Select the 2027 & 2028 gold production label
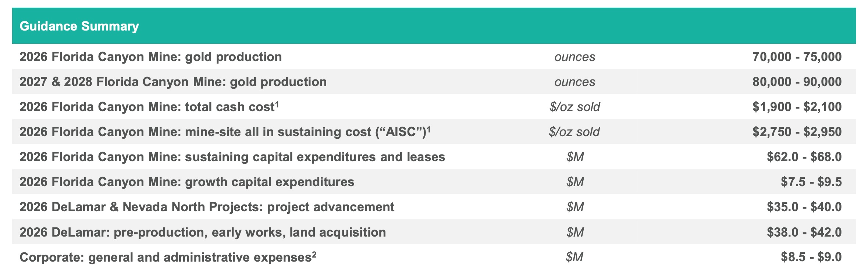This screenshot has width=868, height=273. click(173, 82)
